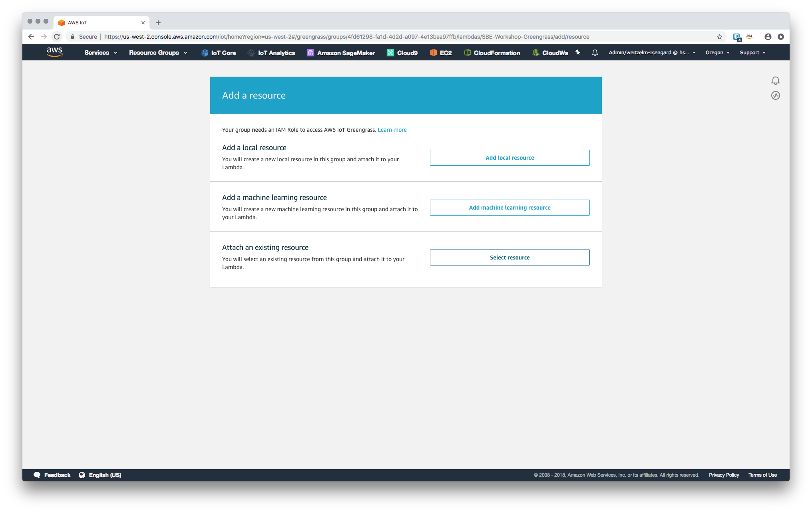812x513 pixels.
Task: Open the Amazon SageMaker shortcut
Action: pos(341,53)
